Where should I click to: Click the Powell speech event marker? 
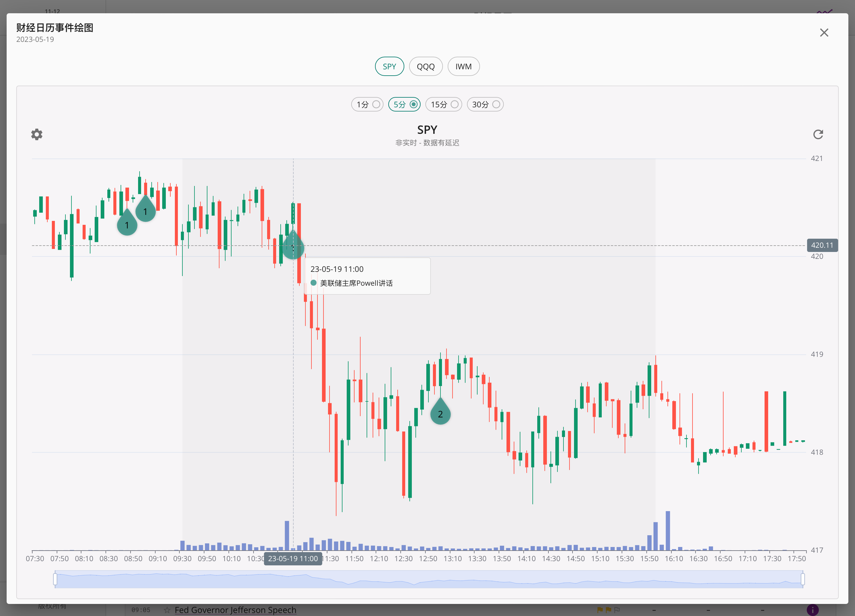[293, 247]
